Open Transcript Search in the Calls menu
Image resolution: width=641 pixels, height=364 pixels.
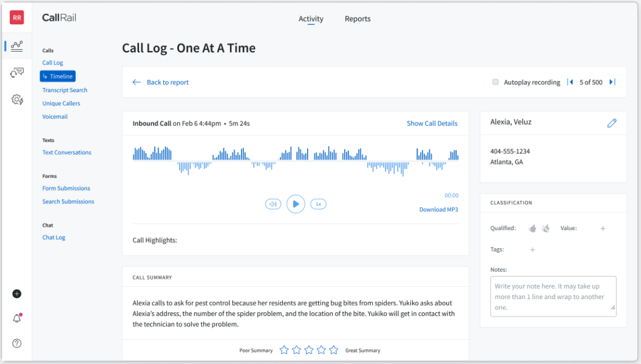click(x=65, y=90)
